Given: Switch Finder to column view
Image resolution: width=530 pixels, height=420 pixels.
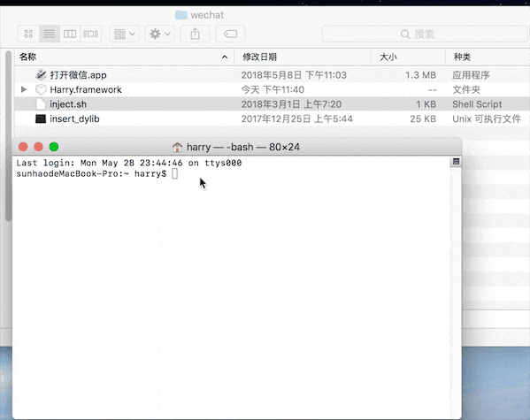Looking at the screenshot, I should click(x=70, y=34).
